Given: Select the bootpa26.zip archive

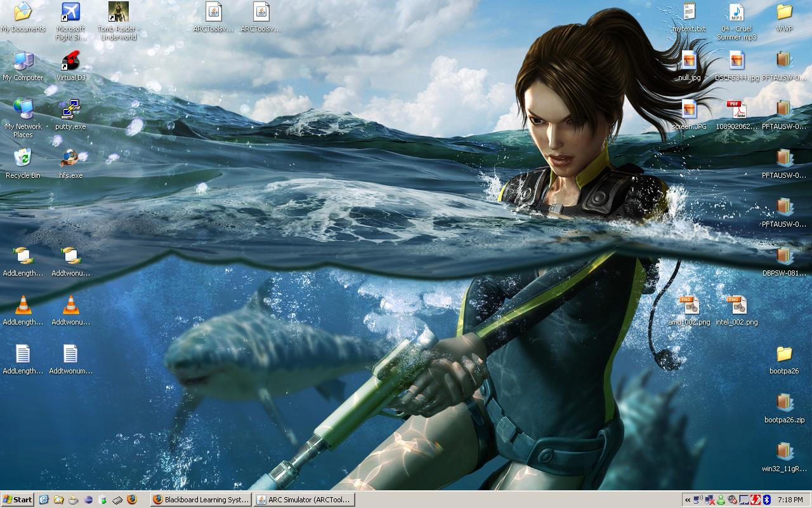Looking at the screenshot, I should coord(784,408).
